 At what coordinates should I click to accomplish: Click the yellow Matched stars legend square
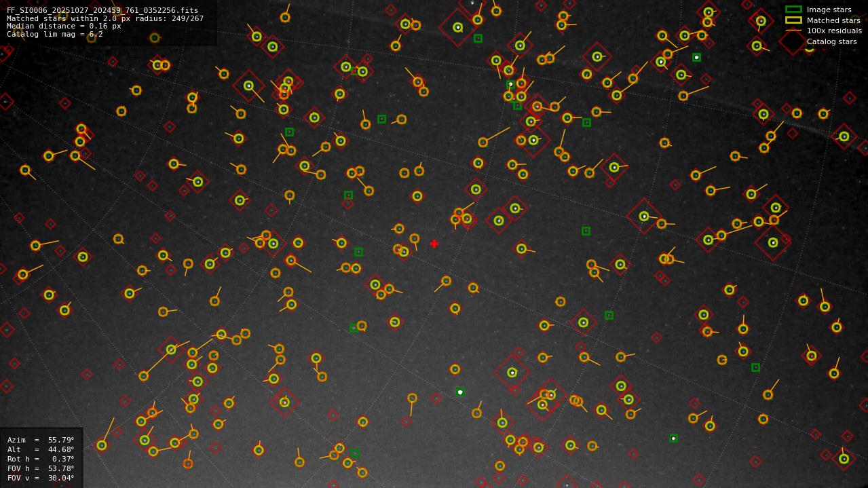point(793,20)
